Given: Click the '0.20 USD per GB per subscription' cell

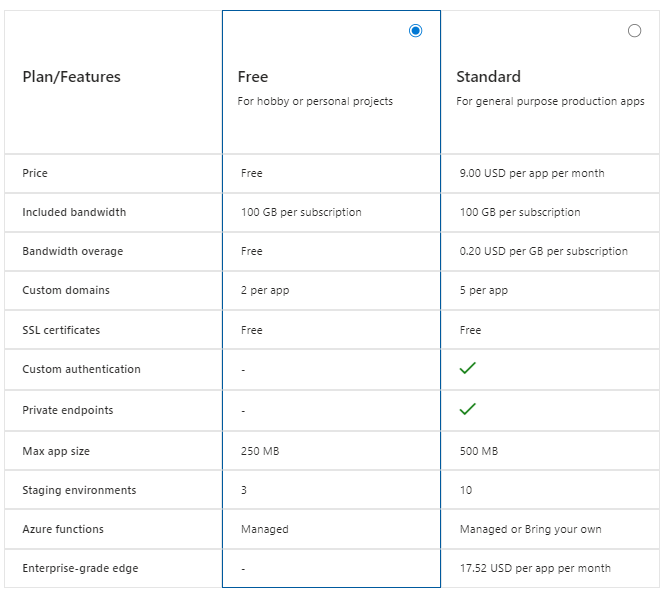Looking at the screenshot, I should pyautogui.click(x=543, y=251).
